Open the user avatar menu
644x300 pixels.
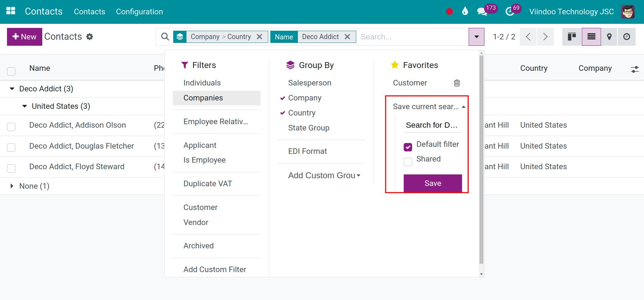coord(628,12)
